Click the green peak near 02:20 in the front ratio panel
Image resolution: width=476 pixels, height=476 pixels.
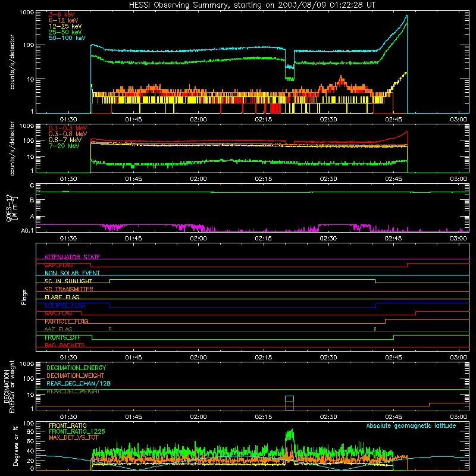click(290, 436)
